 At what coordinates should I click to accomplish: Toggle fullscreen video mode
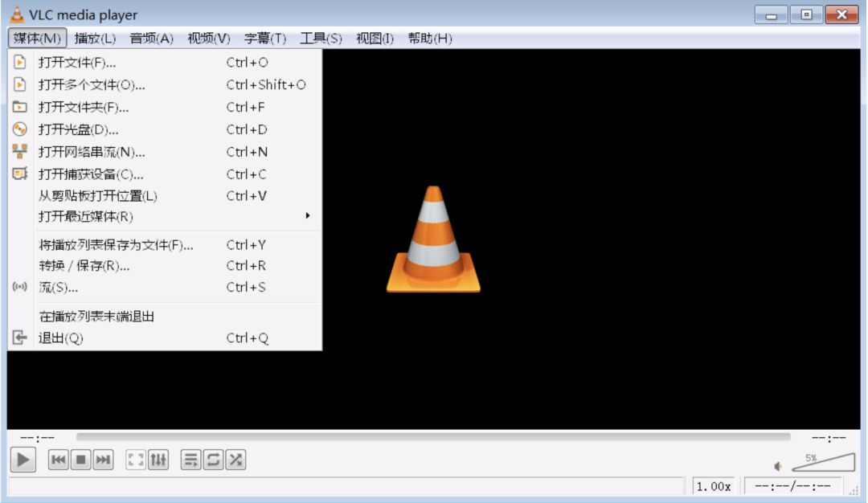coord(136,460)
